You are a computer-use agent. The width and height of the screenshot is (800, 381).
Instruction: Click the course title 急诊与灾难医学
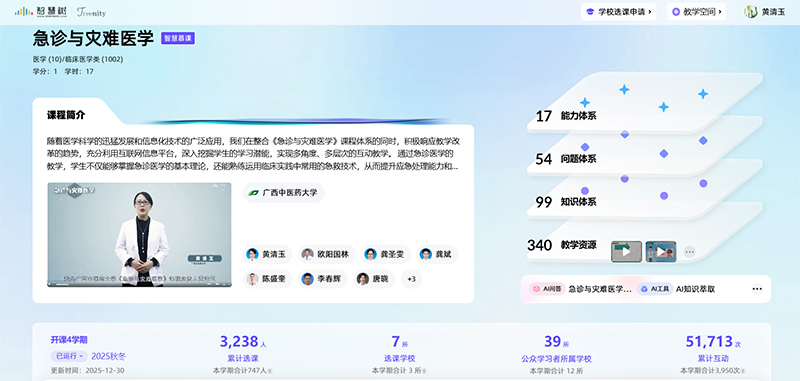click(x=93, y=38)
